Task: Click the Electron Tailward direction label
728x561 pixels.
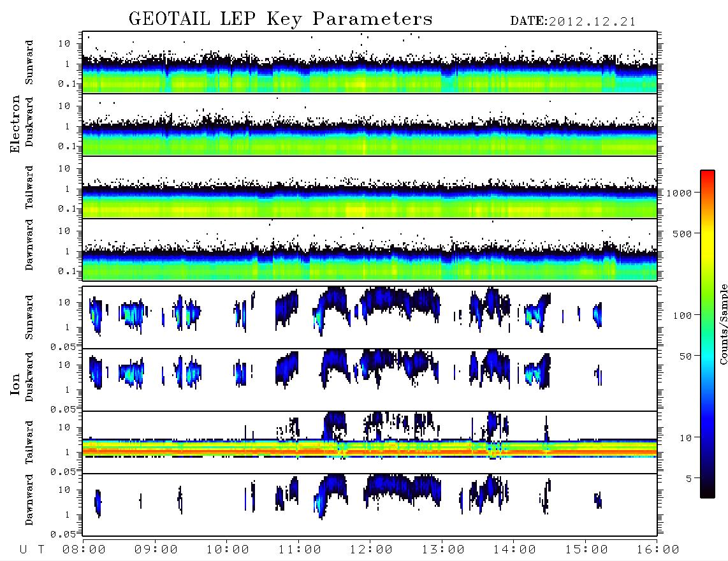Action: 29,187
